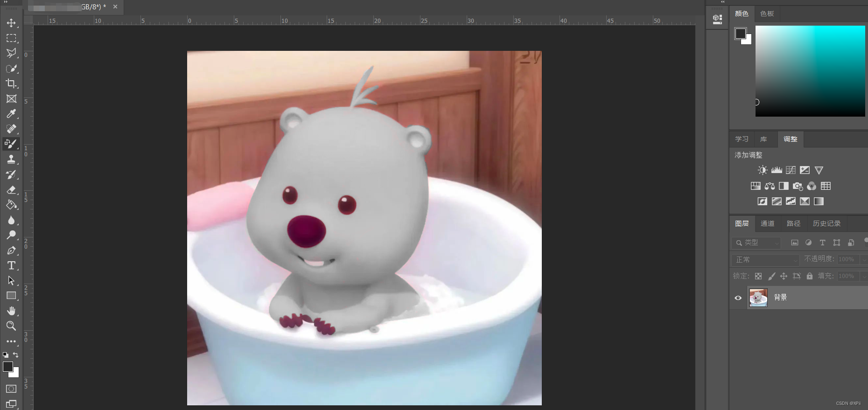
Task: Add a Hue/Saturation adjustment layer
Action: point(756,186)
